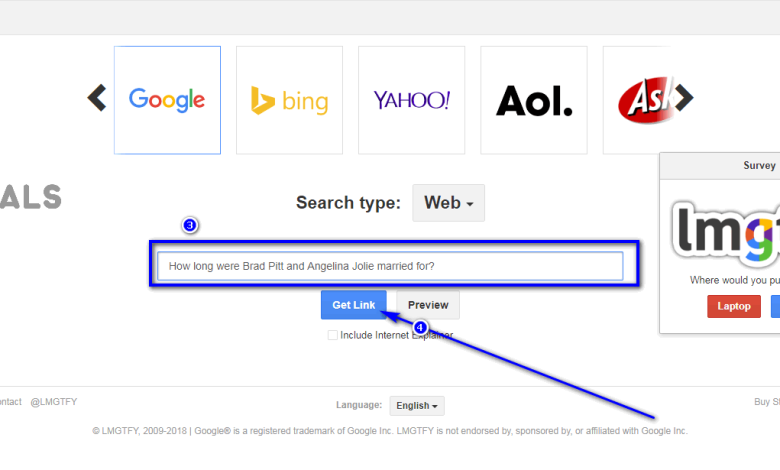Click the right carousel arrow

pyautogui.click(x=684, y=98)
